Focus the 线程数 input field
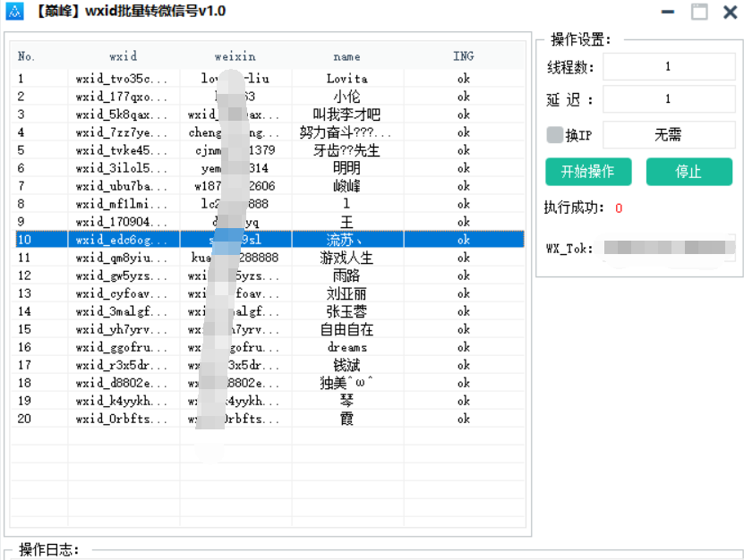Viewport: 744px width, 560px height. (x=668, y=67)
